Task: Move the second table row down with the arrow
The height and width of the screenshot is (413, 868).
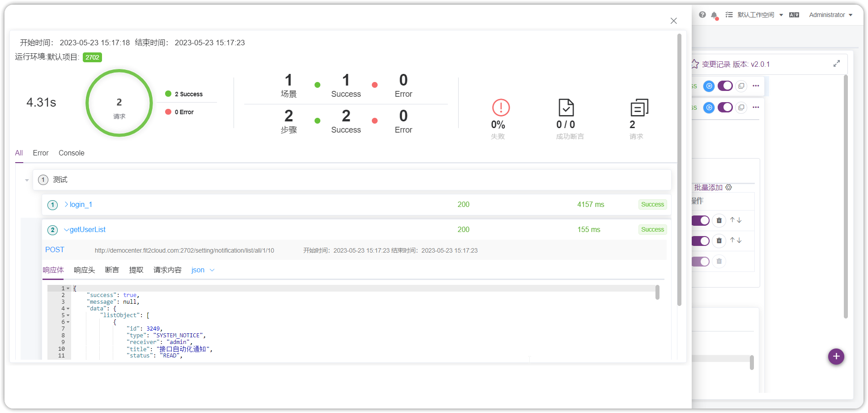Action: (739, 241)
